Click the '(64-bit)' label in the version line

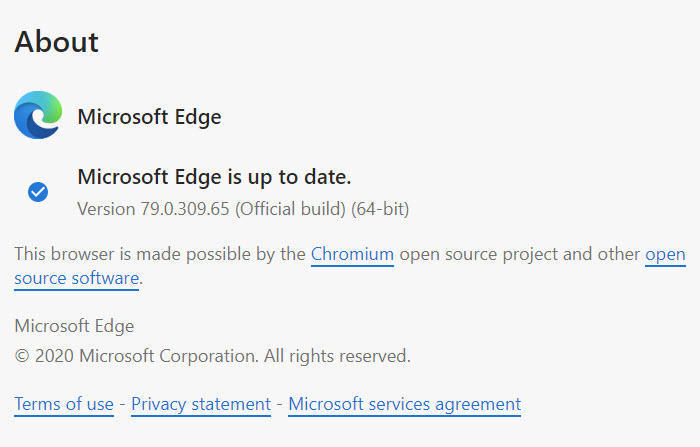[380, 209]
